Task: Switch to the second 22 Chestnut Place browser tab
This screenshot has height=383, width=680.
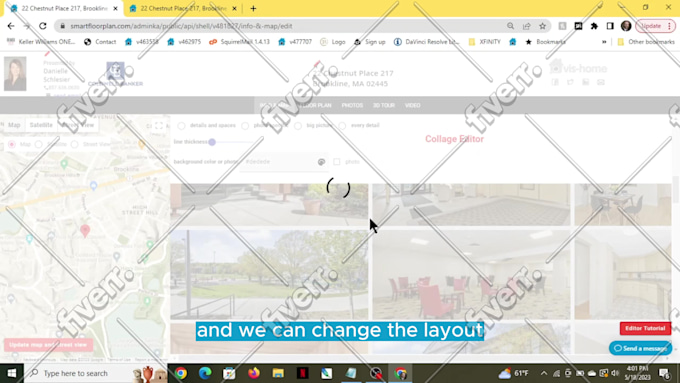Action: pyautogui.click(x=183, y=8)
